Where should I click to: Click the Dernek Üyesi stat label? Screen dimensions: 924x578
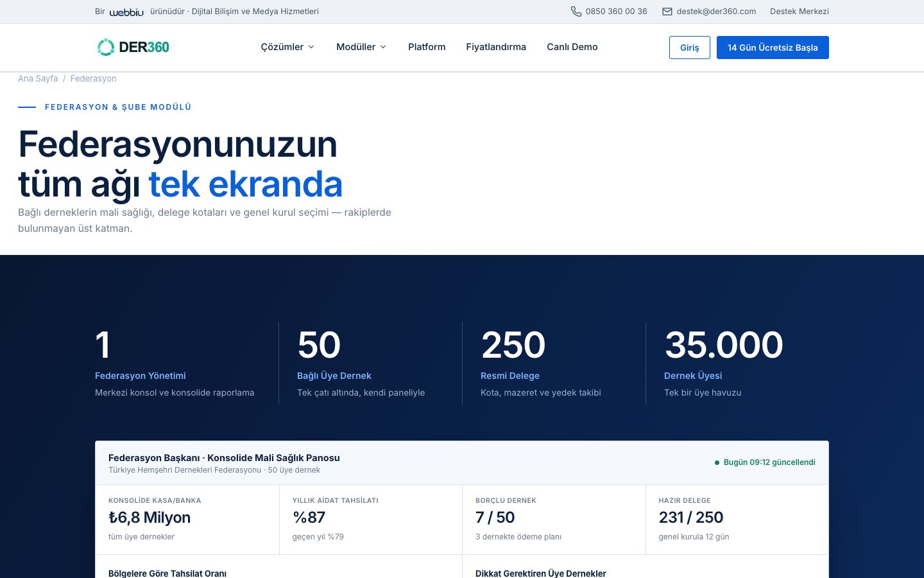pos(693,376)
